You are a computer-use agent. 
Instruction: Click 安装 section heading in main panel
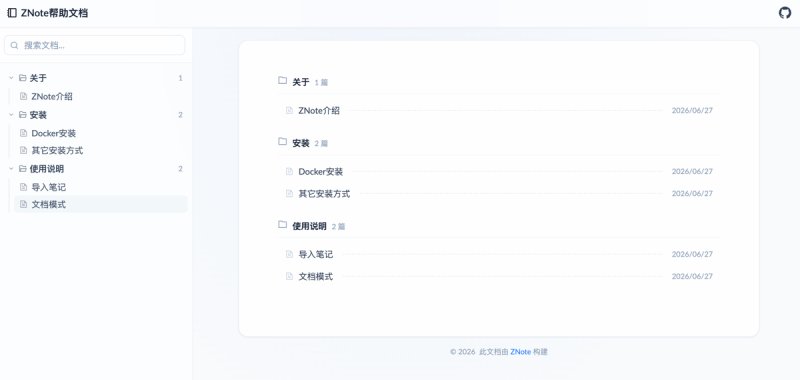pos(301,143)
